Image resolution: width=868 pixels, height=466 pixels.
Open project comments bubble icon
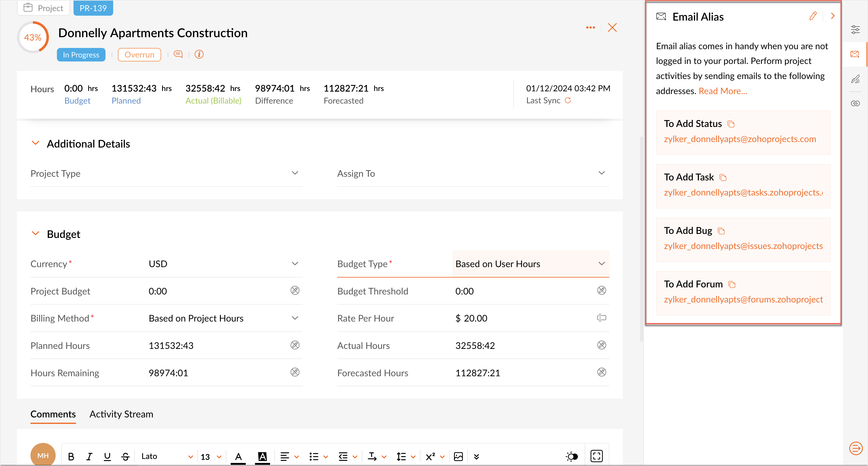178,54
